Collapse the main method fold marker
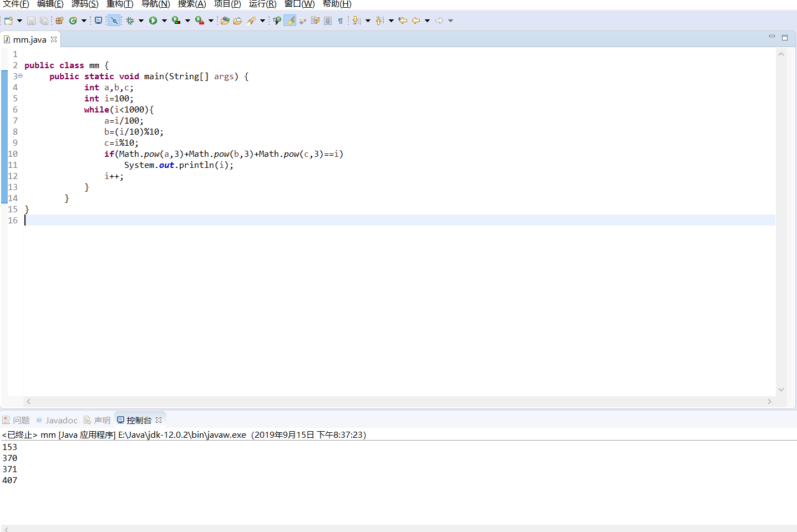 pos(21,76)
